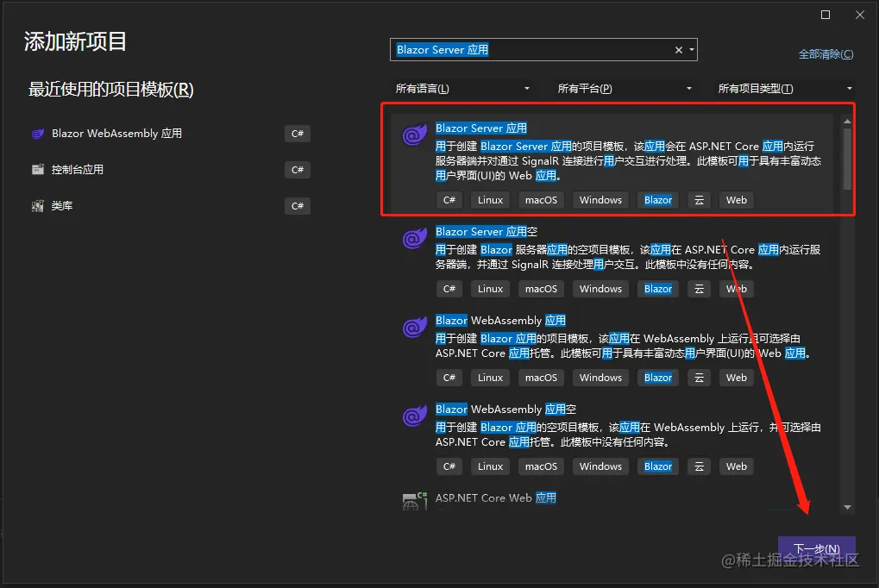Click the scrollbar down arrow in template list
Image resolution: width=879 pixels, height=588 pixels.
coord(847,507)
